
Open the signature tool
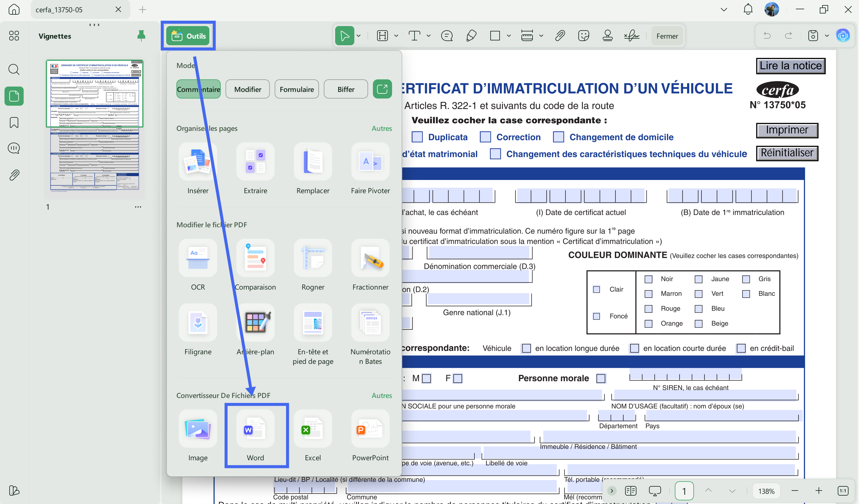click(x=632, y=36)
